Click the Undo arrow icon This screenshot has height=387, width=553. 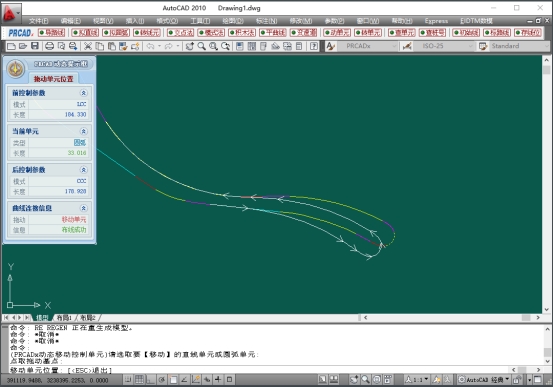(x=151, y=46)
